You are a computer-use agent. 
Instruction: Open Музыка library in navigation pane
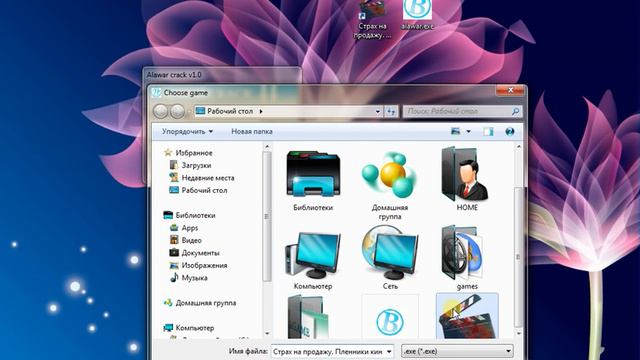[x=194, y=278]
